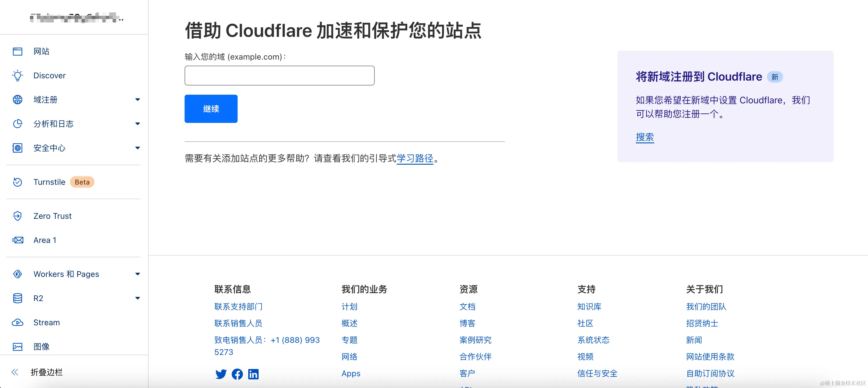Expand the R2 submenu arrow
The width and height of the screenshot is (868, 388).
(x=137, y=298)
